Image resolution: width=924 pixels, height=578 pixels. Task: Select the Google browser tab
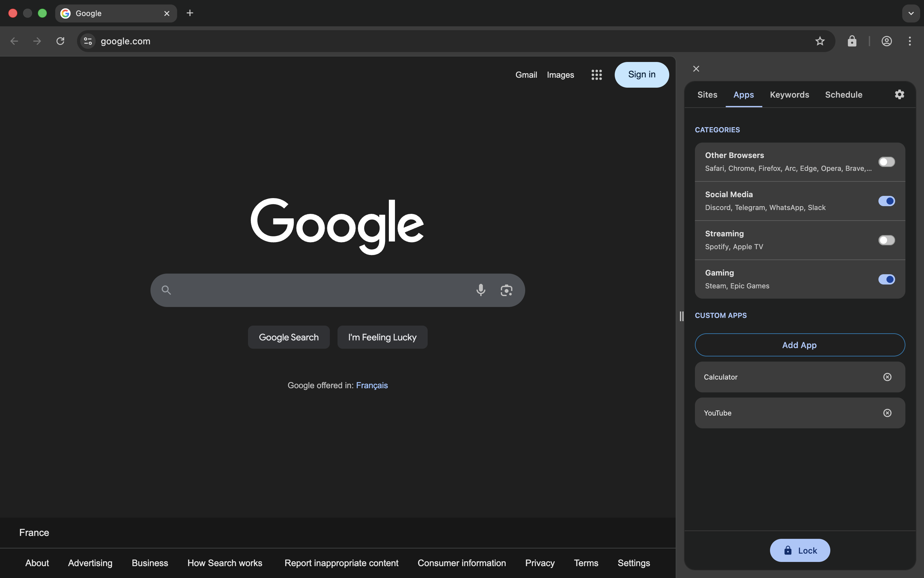pos(116,13)
